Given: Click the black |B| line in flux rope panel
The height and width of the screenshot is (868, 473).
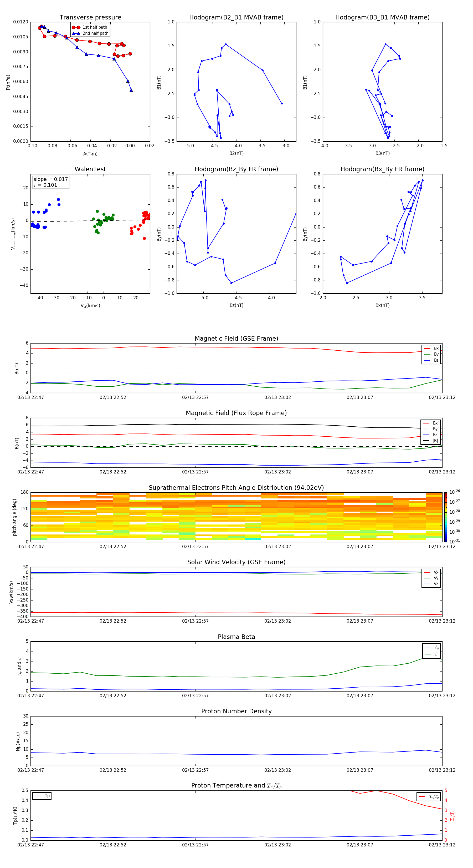Looking at the screenshot, I should click(236, 425).
